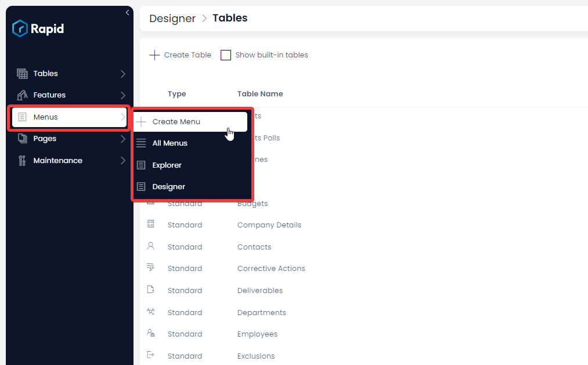Click the Designer breadcrumb link
The height and width of the screenshot is (365, 588).
point(172,18)
